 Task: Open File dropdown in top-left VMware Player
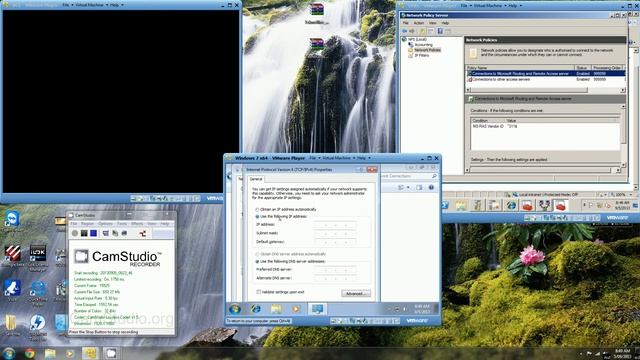point(67,5)
